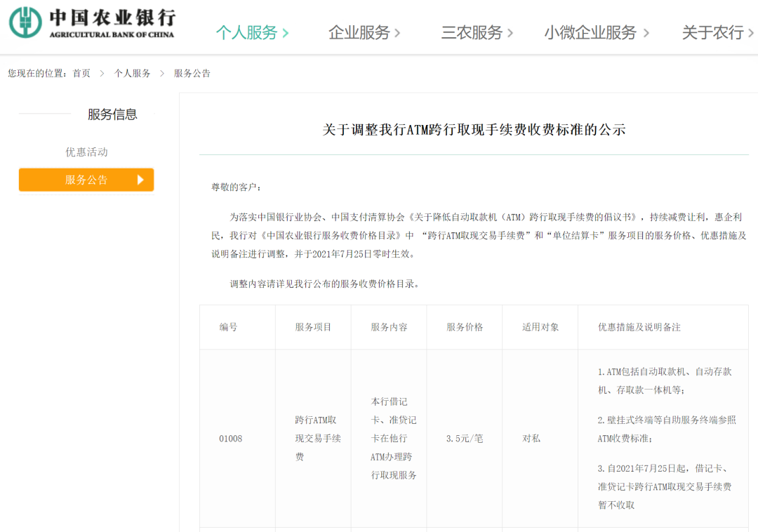Open the 三农服务 menu
This screenshot has width=758, height=532.
pyautogui.click(x=472, y=32)
